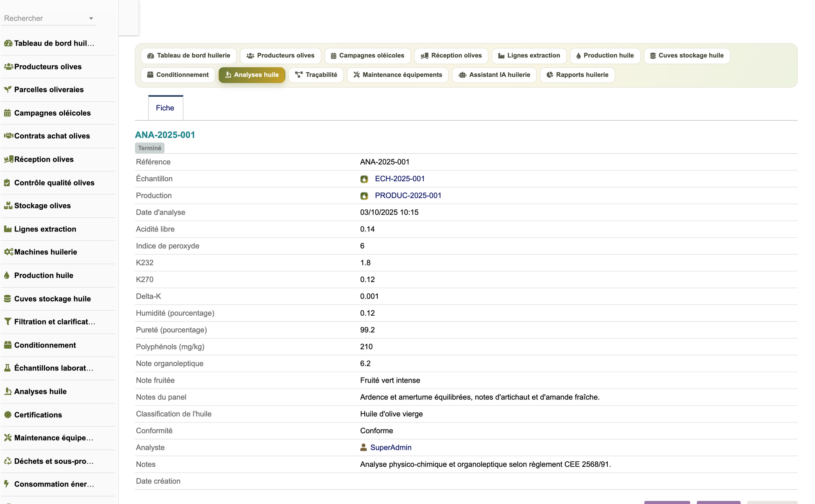Open Conditionnement top menu tab
This screenshot has width=815, height=504.
click(178, 75)
